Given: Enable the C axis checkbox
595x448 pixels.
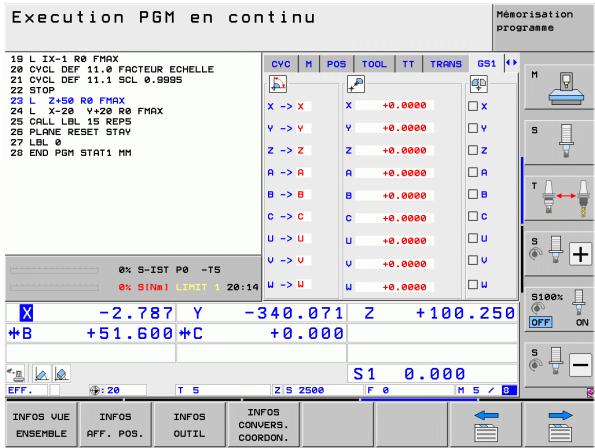Looking at the screenshot, I should [473, 216].
